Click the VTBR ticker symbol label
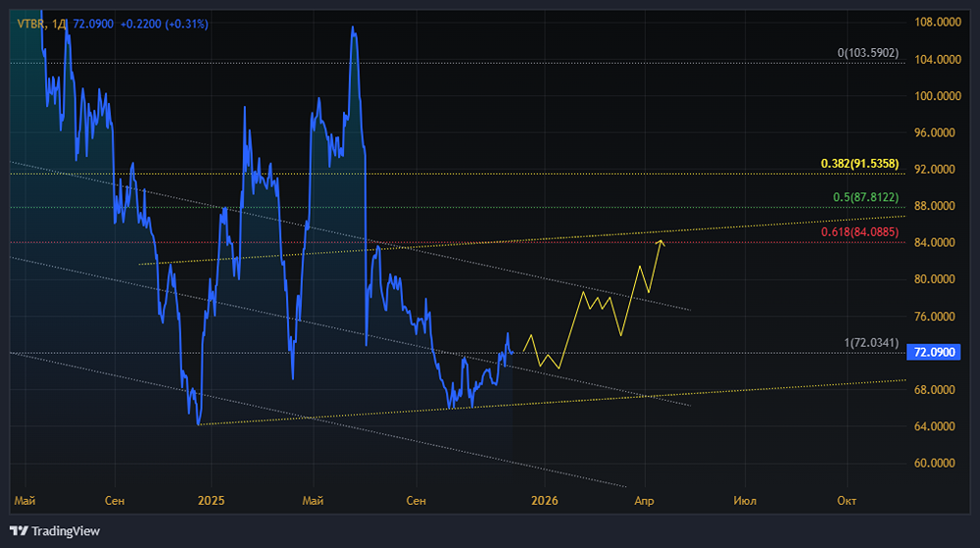The image size is (980, 548). [30, 25]
